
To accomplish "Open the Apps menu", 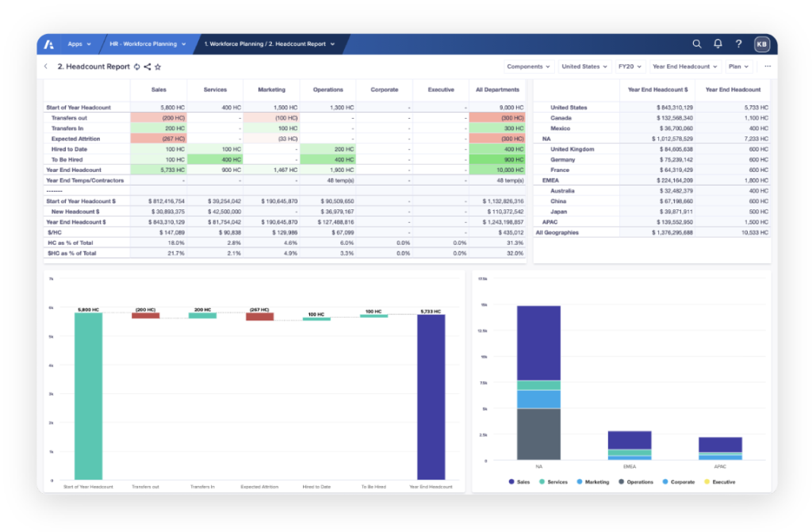I will tap(79, 44).
